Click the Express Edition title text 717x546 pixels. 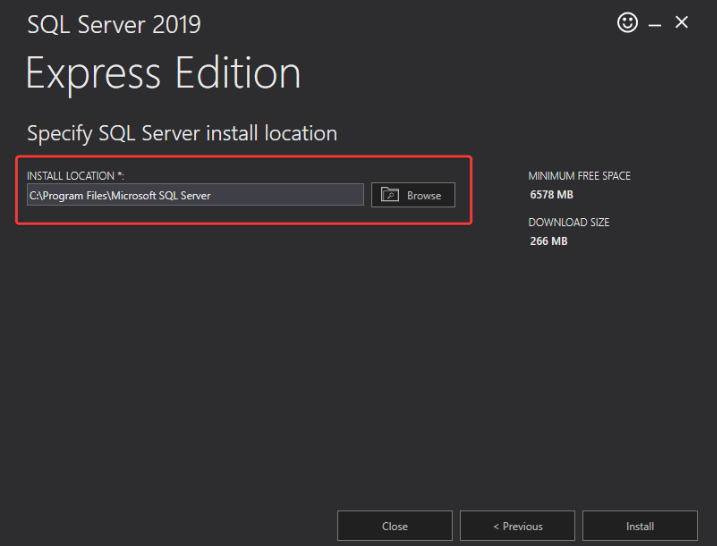pyautogui.click(x=163, y=74)
